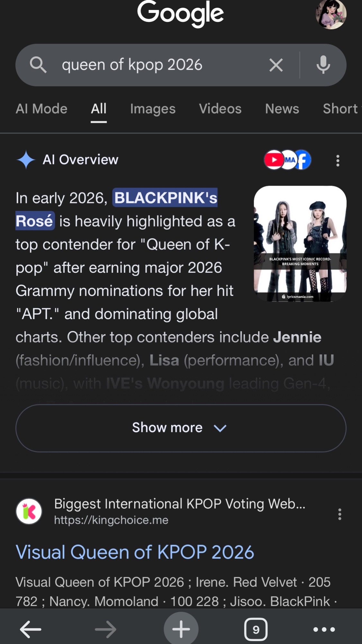362x644 pixels.
Task: Tap bold name Jennie in overview
Action: click(297, 337)
